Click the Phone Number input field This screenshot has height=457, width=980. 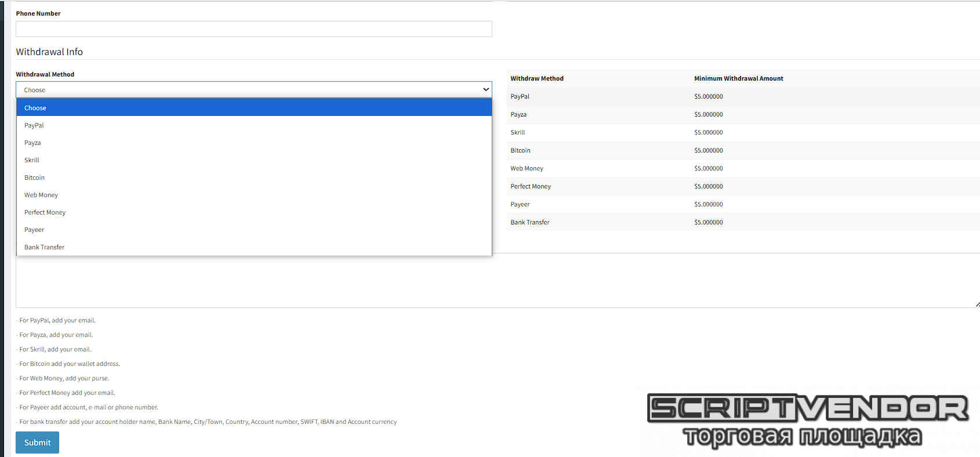pos(254,29)
